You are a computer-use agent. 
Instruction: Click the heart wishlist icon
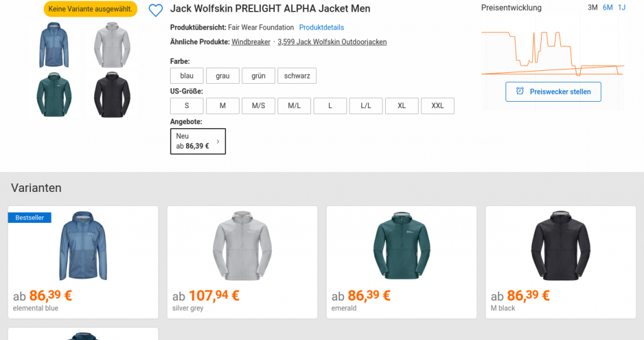(155, 10)
